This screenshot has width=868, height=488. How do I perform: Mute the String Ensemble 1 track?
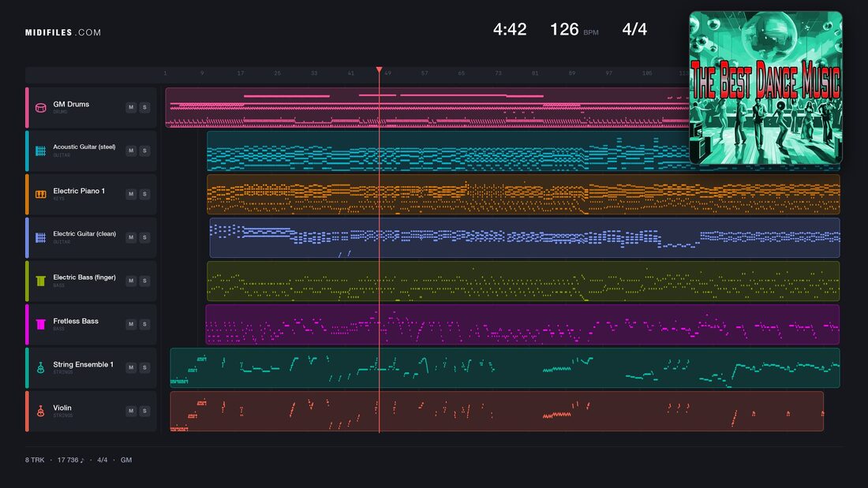tap(131, 367)
